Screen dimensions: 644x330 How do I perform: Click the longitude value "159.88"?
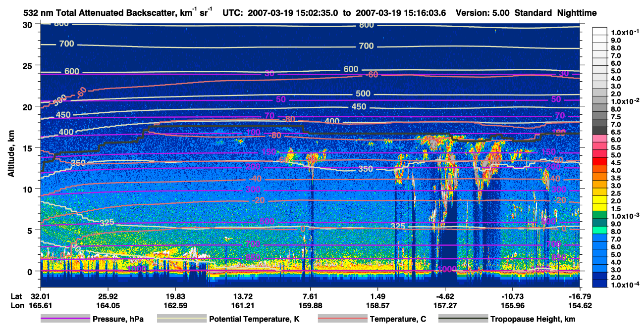point(310,306)
